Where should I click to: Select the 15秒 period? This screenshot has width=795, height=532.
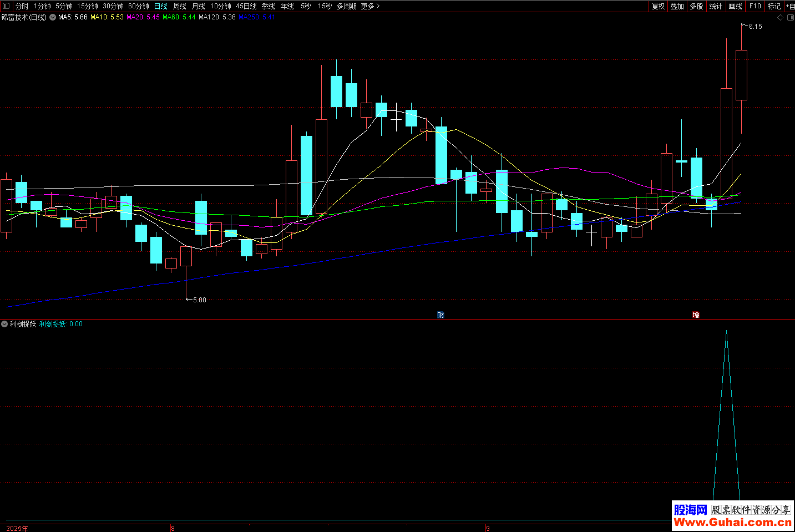[x=325, y=6]
